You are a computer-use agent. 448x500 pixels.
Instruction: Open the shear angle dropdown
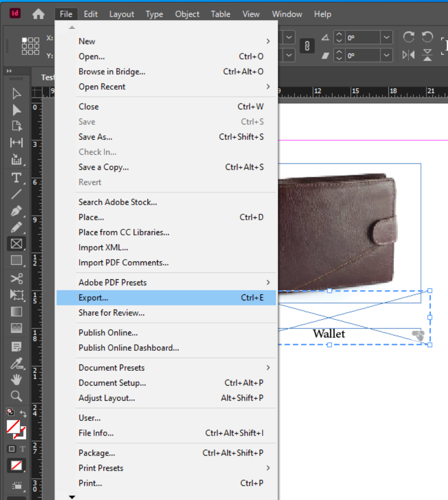(x=387, y=55)
